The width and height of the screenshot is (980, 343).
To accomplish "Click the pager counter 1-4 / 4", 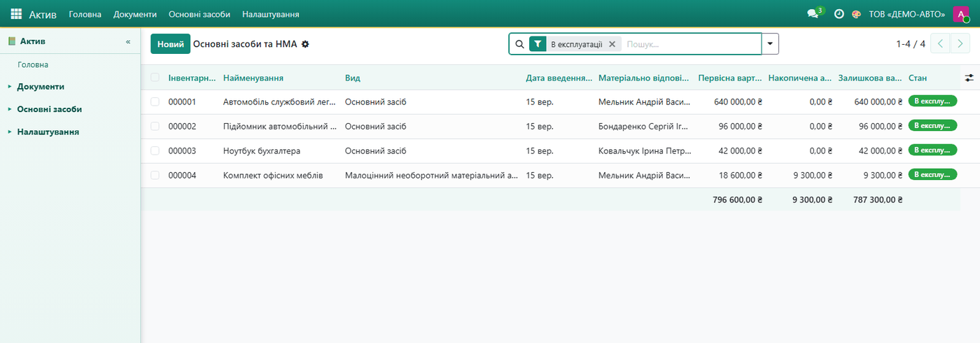I will (x=911, y=44).
